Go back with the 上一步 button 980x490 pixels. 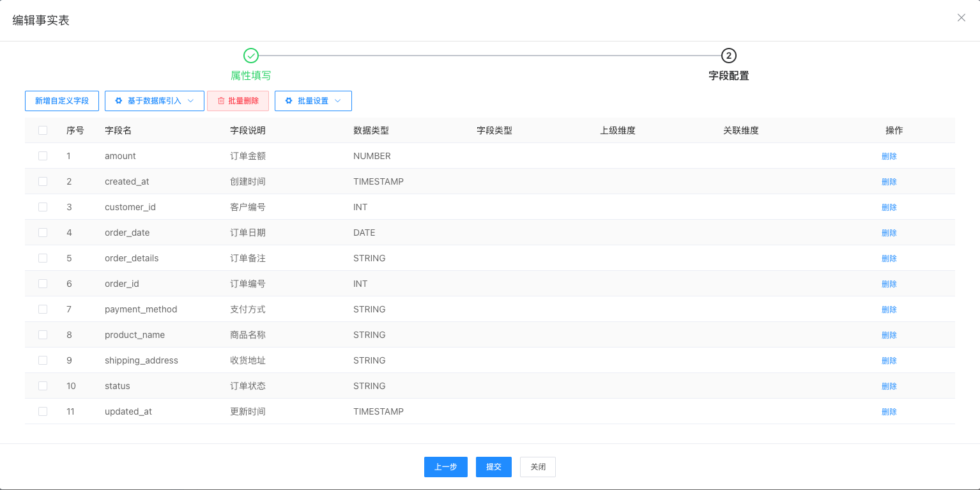(445, 467)
